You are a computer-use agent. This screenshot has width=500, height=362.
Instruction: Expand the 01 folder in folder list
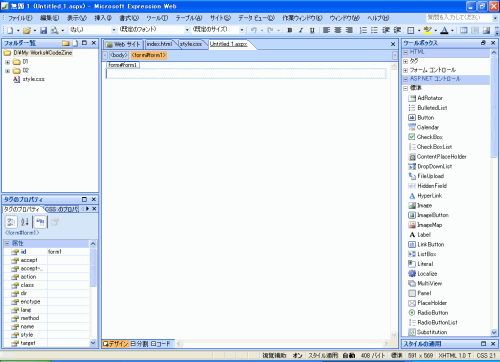coord(7,62)
